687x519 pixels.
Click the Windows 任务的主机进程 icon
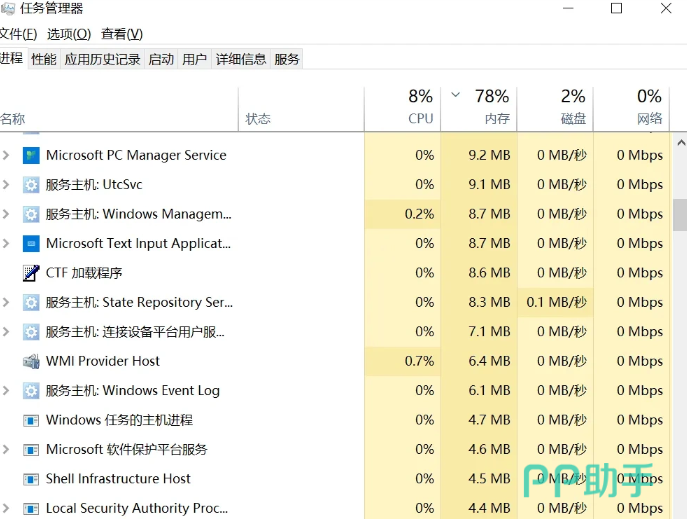pyautogui.click(x=31, y=420)
